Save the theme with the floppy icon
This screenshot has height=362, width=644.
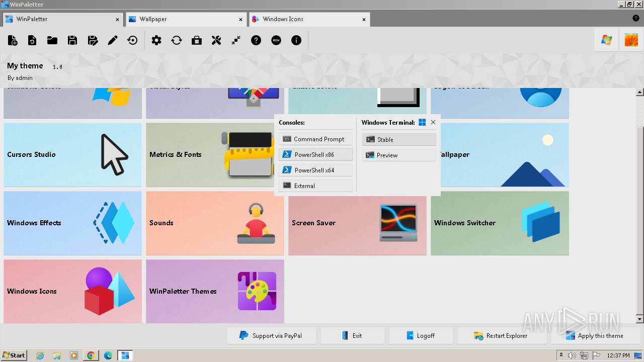point(72,40)
